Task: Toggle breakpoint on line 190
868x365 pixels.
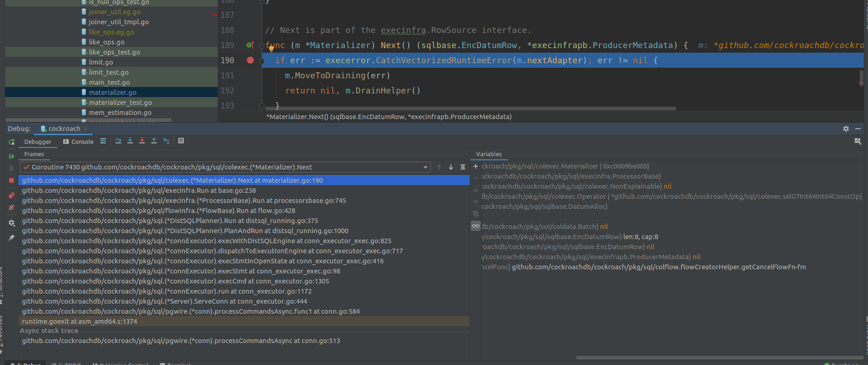Action: 250,60
